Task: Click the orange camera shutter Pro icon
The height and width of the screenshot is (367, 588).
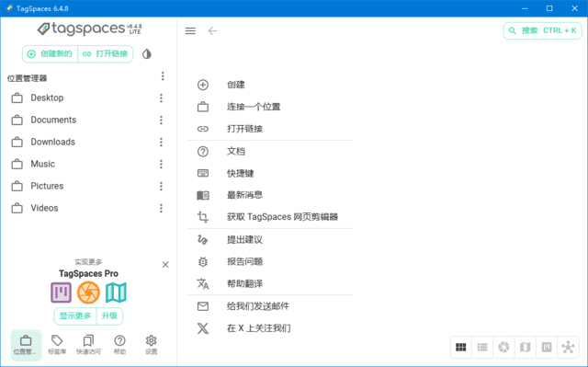Action: 88,292
